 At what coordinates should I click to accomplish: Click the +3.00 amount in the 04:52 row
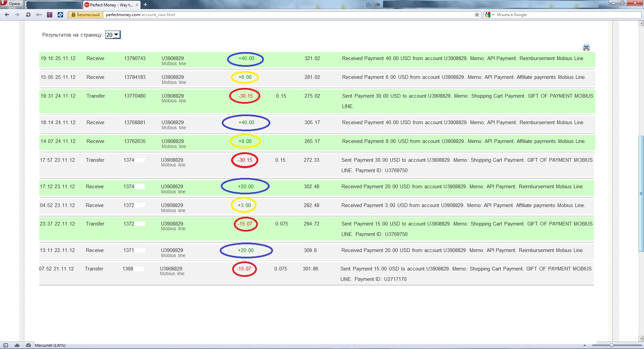tap(244, 205)
